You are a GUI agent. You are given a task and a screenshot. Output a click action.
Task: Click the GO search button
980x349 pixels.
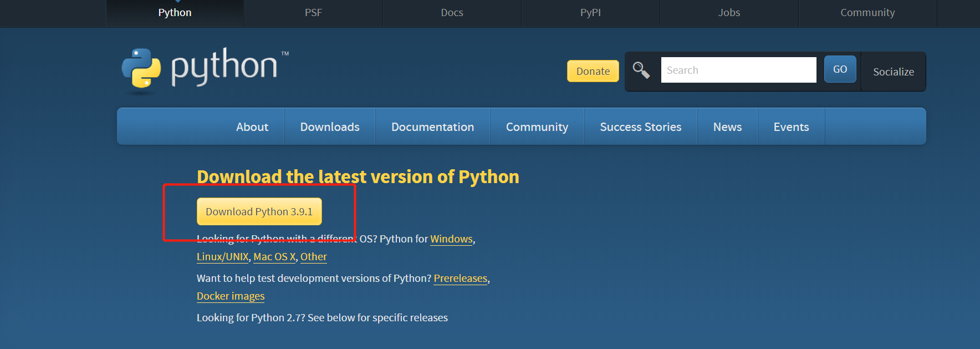pos(840,69)
